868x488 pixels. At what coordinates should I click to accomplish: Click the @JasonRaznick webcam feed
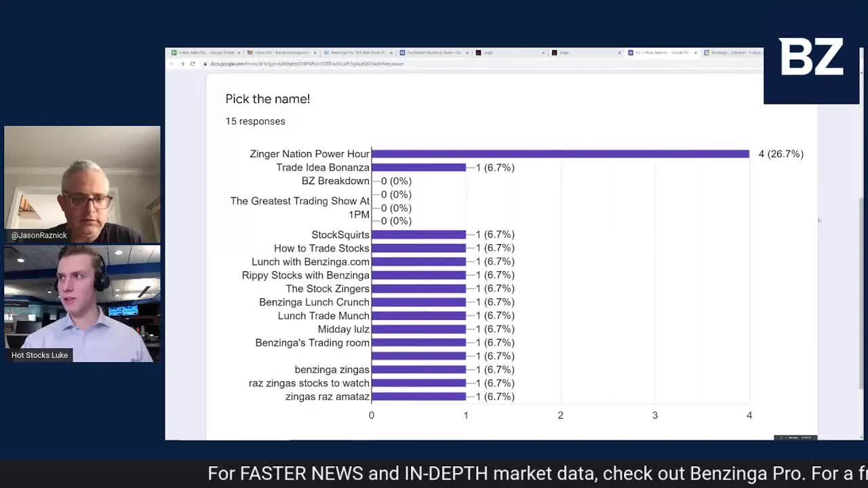(82, 184)
